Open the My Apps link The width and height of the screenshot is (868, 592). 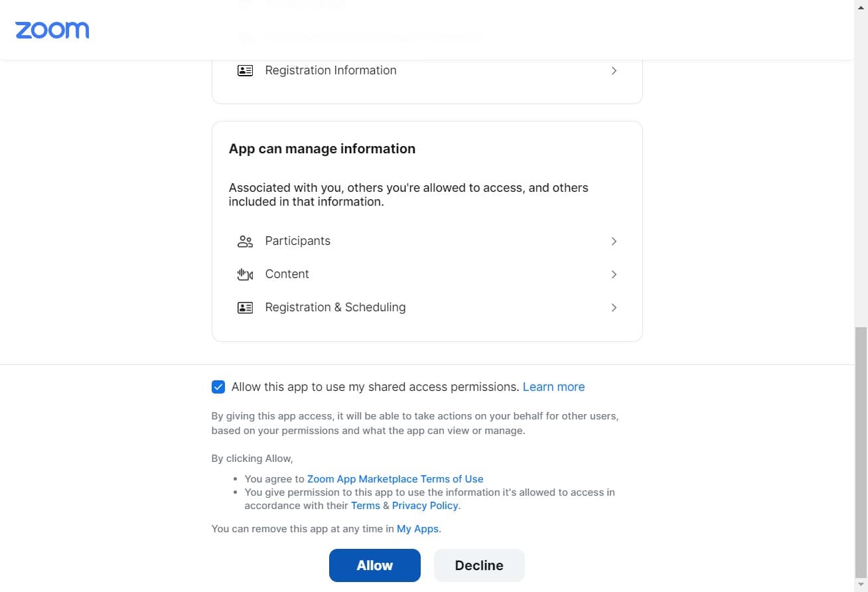click(x=417, y=528)
